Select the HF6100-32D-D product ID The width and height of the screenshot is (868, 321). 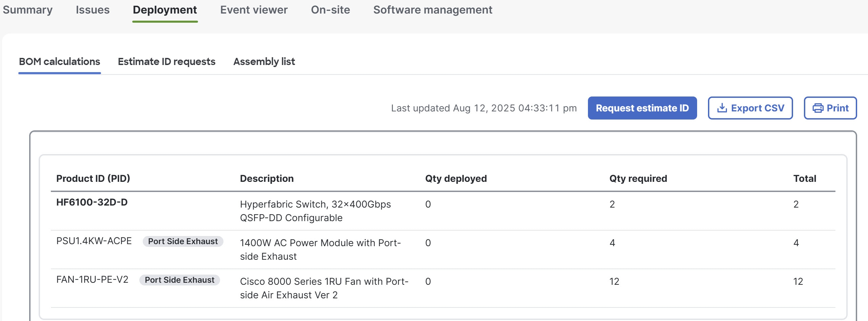click(x=92, y=202)
